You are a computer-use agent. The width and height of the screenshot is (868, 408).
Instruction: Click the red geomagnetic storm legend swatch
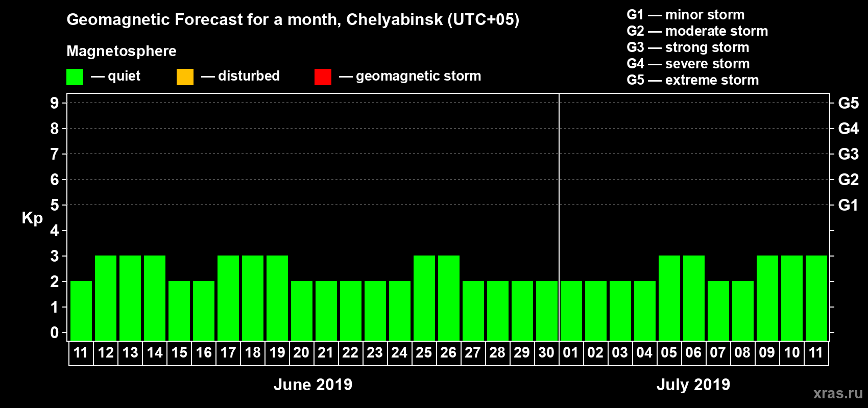coord(323,77)
